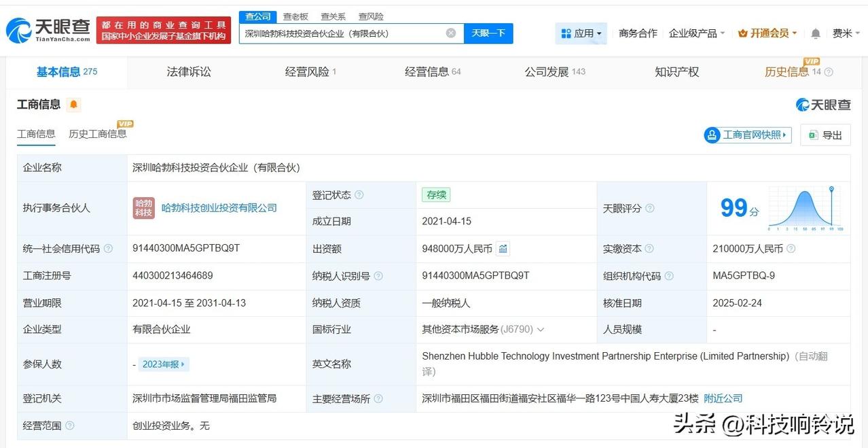Click the 一般纳税人 taxpayer qualification value
Screen dimensions: 868x448
click(x=446, y=303)
